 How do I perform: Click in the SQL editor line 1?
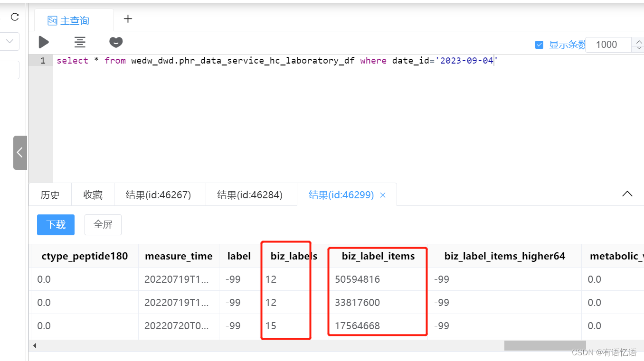point(276,61)
